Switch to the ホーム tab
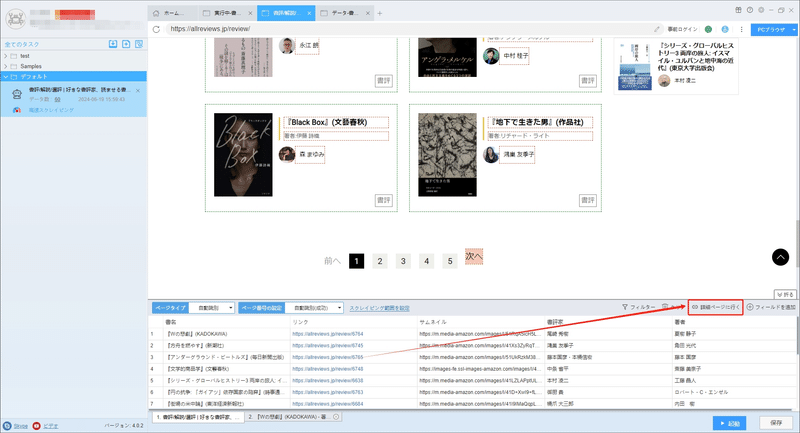 pos(173,13)
